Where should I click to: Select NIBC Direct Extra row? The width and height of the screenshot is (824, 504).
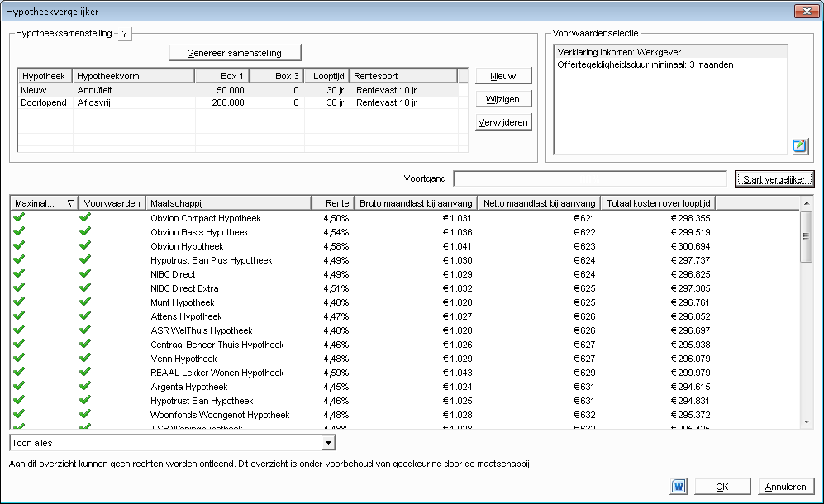405,288
